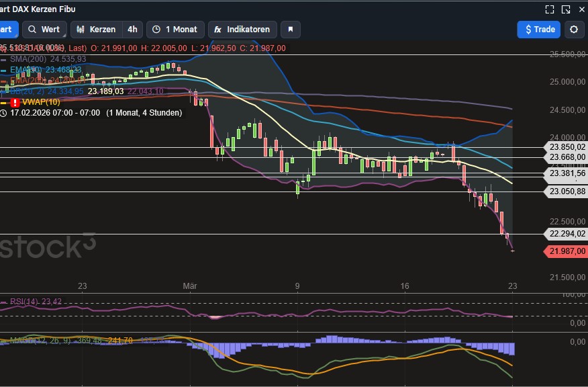Click the red VWAP warning icon
The height and width of the screenshot is (387, 588).
pos(15,102)
